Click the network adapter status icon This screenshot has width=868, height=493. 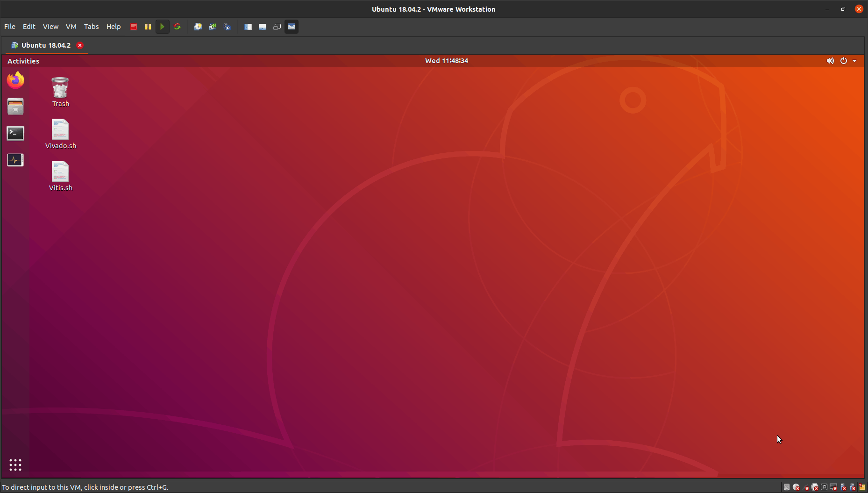(806, 487)
